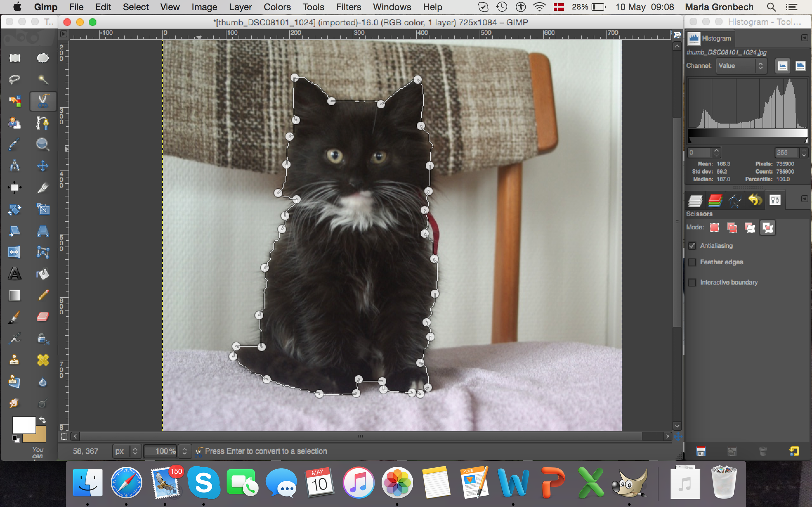
Task: Select the Rectangle Select tool
Action: click(x=14, y=58)
